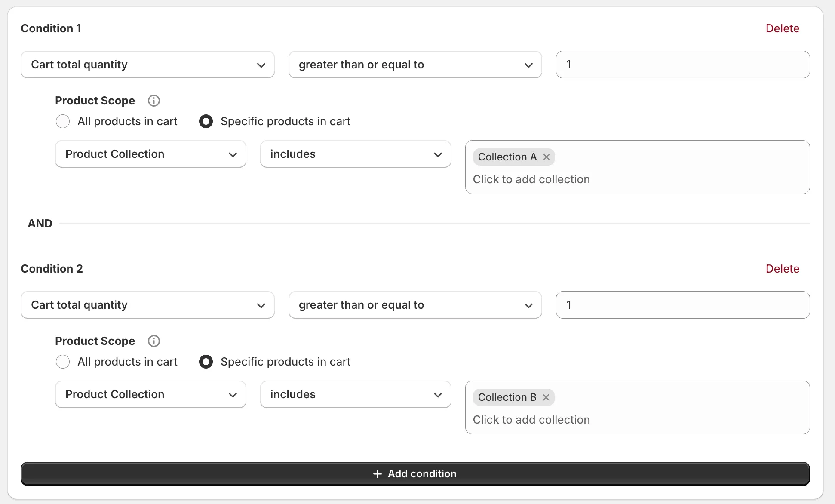Click info icon beside Condition 1 Product Scope
This screenshot has width=835, height=504.
(x=153, y=101)
